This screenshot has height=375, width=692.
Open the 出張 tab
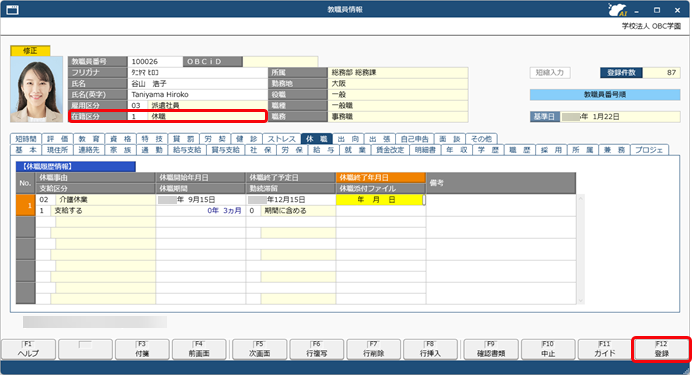[x=380, y=139]
